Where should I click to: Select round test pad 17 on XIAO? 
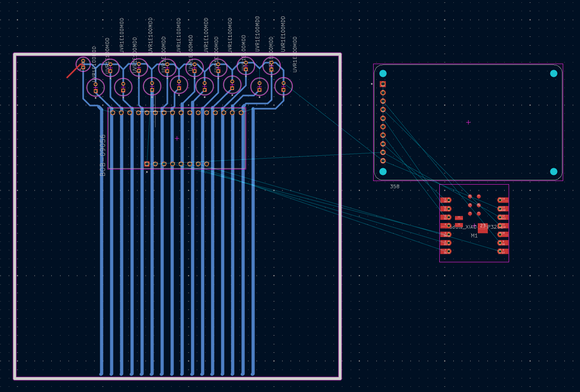[x=470, y=196]
